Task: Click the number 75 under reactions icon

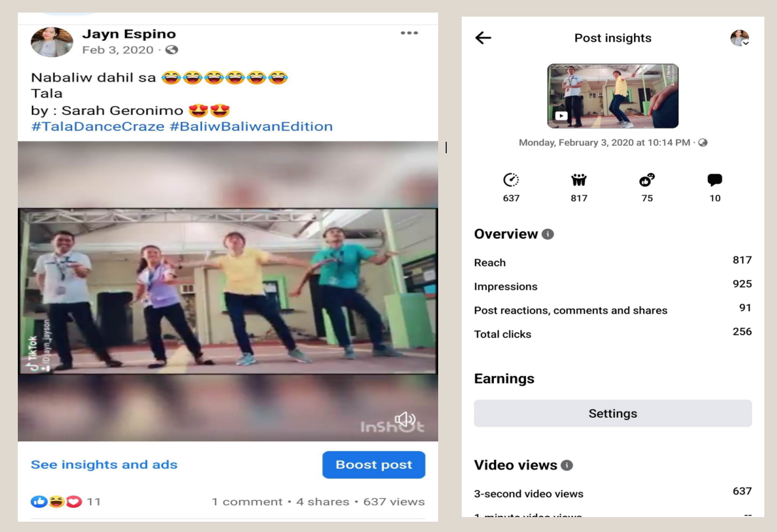Action: 647,198
